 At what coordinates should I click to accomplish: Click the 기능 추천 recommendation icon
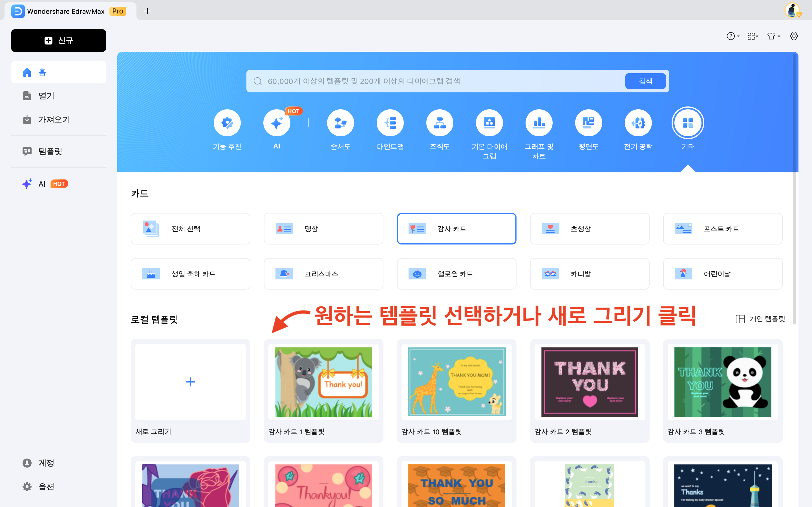tap(227, 123)
